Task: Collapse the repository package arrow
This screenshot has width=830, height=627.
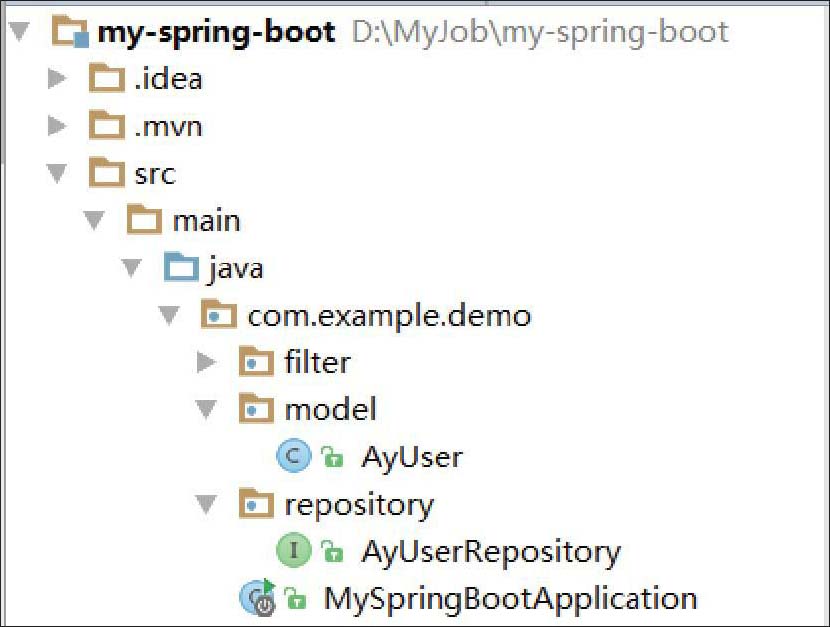Action: (x=206, y=505)
